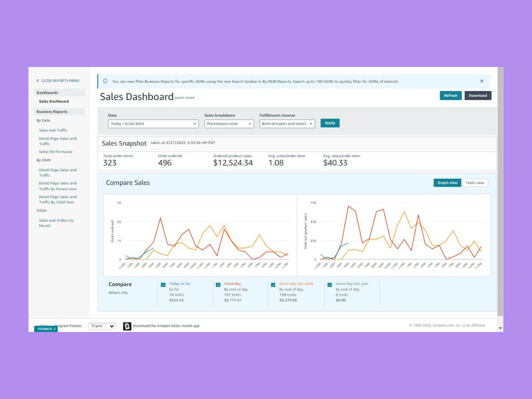Open the Amazon Seller app icon
Image resolution: width=532 pixels, height=399 pixels.
[127, 326]
